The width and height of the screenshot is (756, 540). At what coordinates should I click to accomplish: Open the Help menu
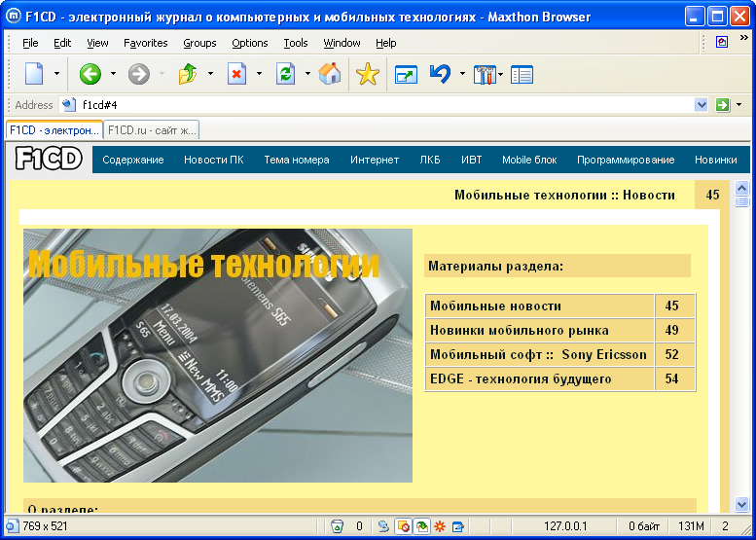pos(385,43)
